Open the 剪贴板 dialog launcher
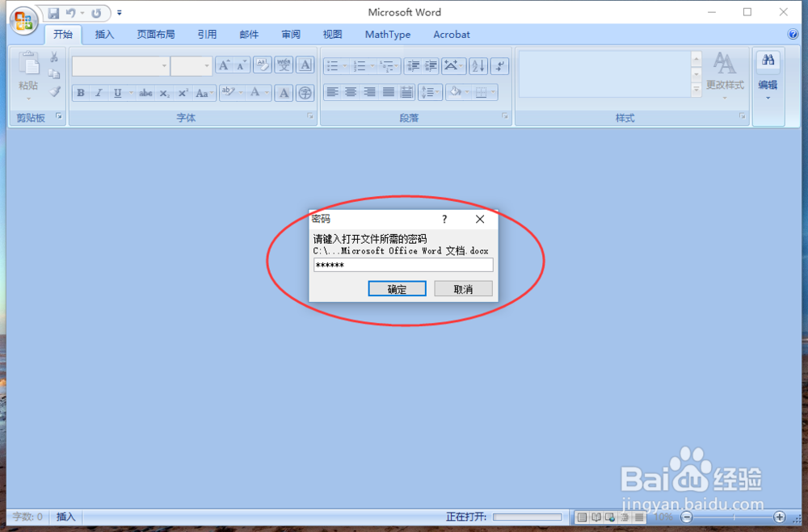This screenshot has width=808, height=532. 59,116
